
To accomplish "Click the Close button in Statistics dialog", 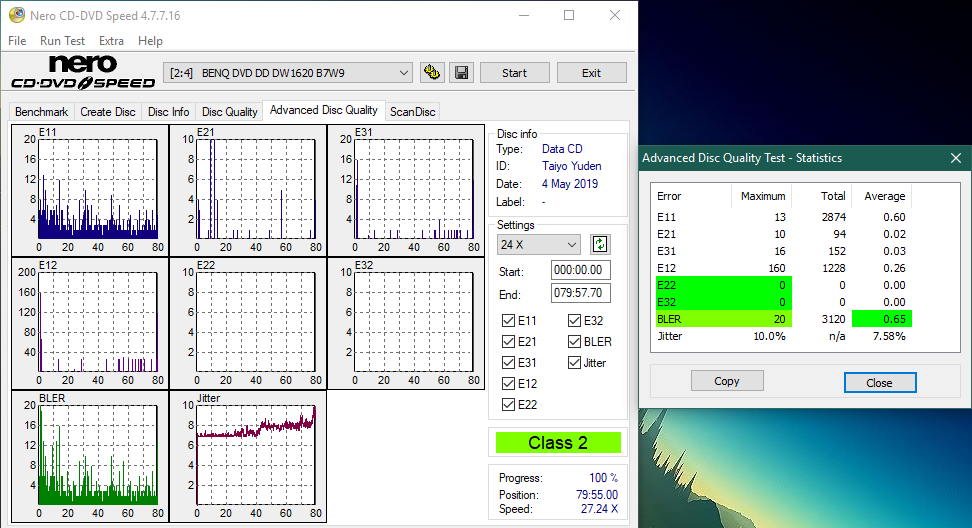I will [880, 382].
